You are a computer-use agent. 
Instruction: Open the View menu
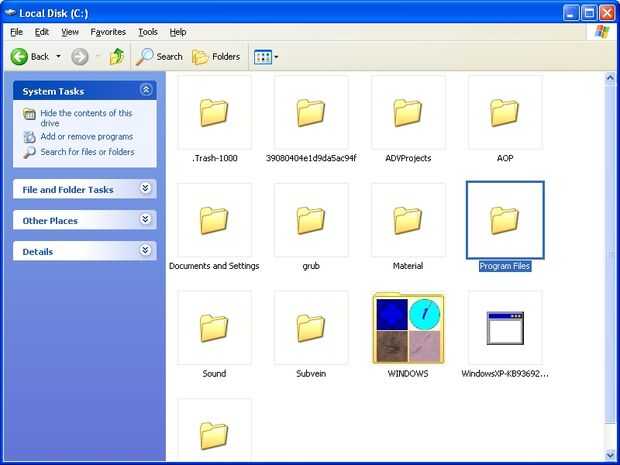pyautogui.click(x=70, y=32)
